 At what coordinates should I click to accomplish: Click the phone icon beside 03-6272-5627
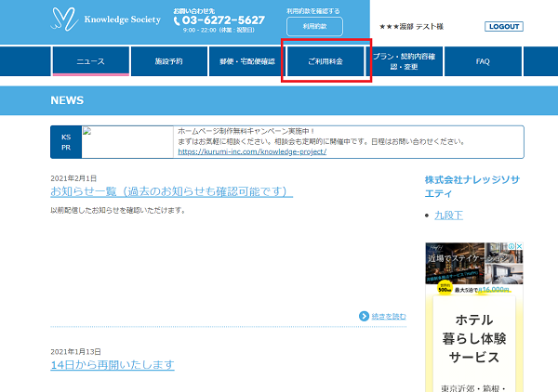coord(177,20)
